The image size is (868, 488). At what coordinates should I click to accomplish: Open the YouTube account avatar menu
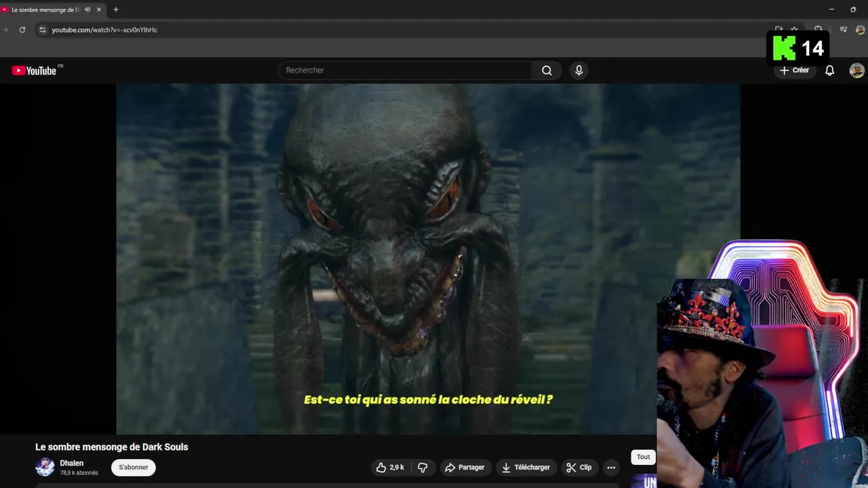(856, 70)
